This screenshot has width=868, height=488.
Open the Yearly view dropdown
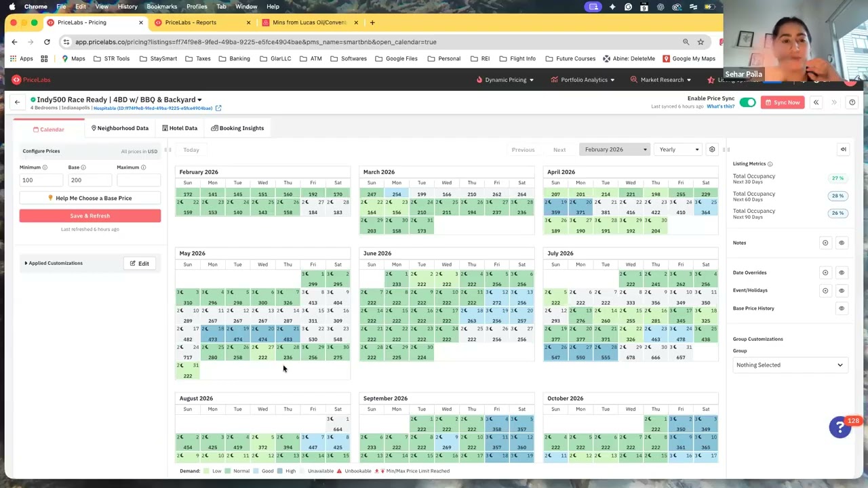[678, 149]
